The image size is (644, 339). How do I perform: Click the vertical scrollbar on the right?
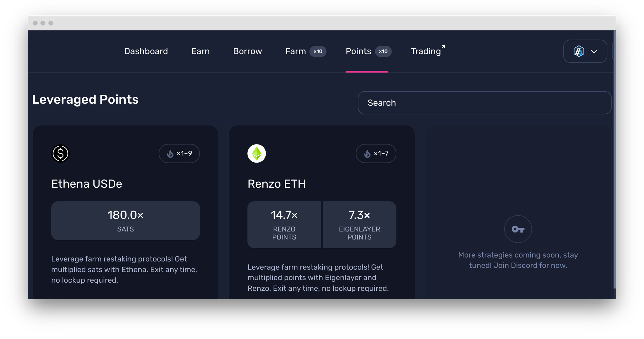click(x=614, y=161)
